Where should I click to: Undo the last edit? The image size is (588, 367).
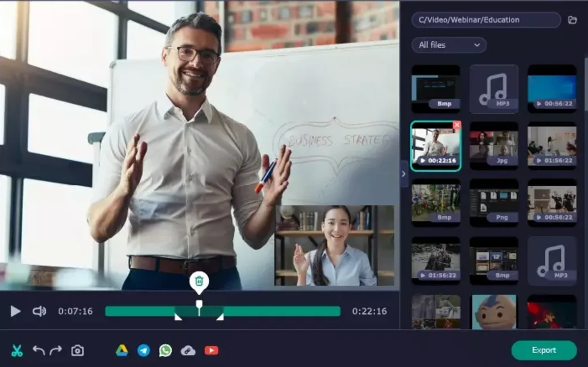39,350
